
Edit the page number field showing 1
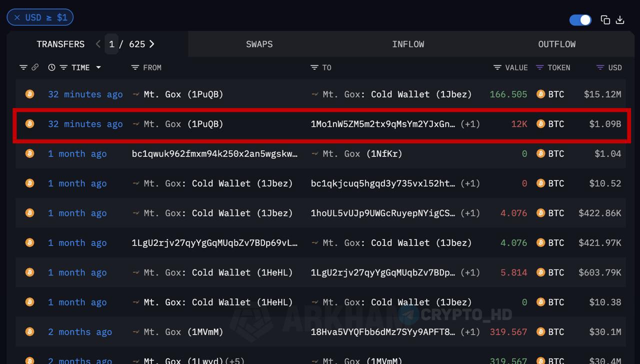coord(111,44)
